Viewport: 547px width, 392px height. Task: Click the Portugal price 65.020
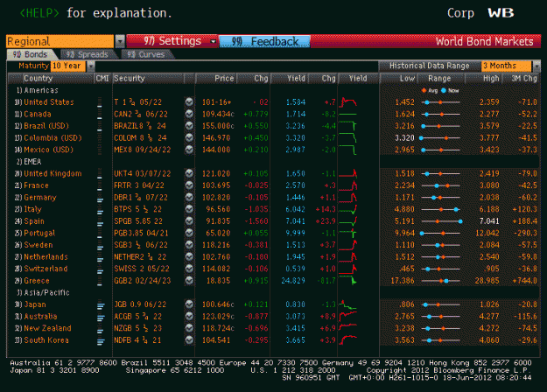pos(219,233)
